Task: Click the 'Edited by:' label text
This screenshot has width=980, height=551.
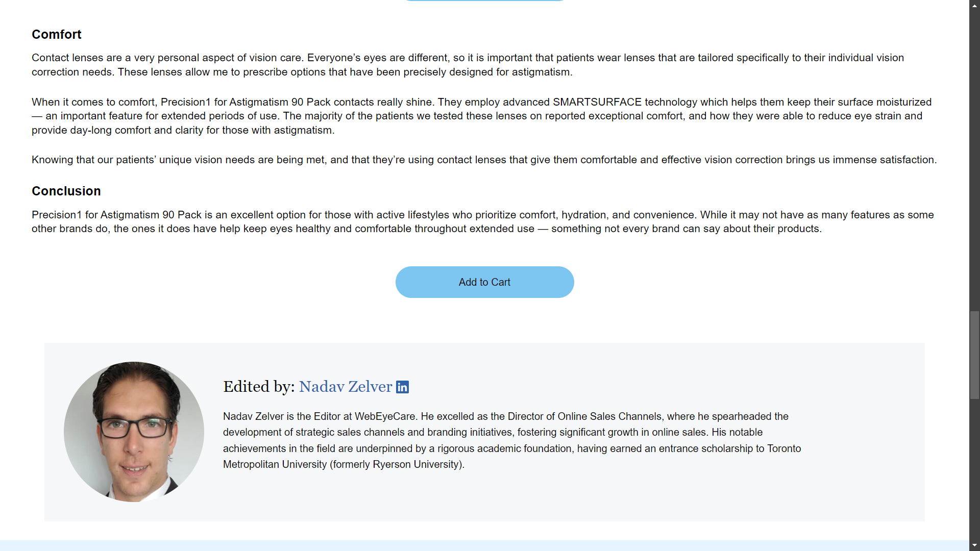Action: pos(259,387)
